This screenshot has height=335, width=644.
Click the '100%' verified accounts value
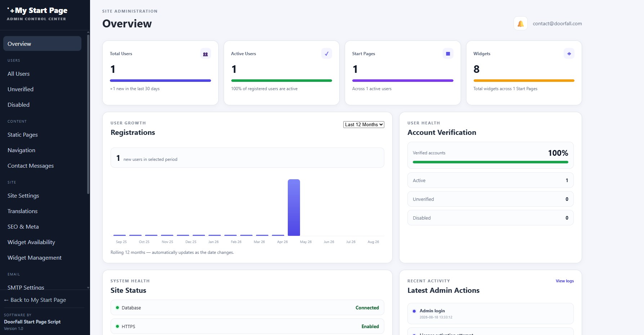coord(558,153)
